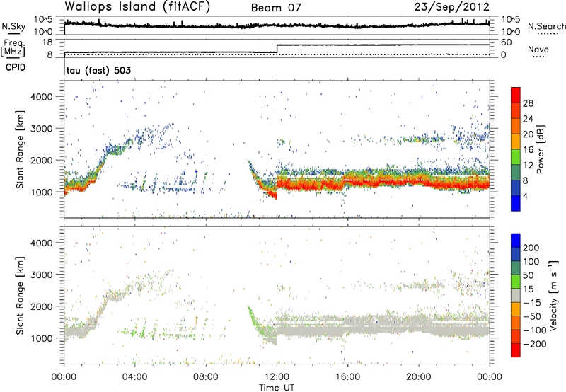
Task: Click the "00:00" label starting the time axis
Action: 64,377
